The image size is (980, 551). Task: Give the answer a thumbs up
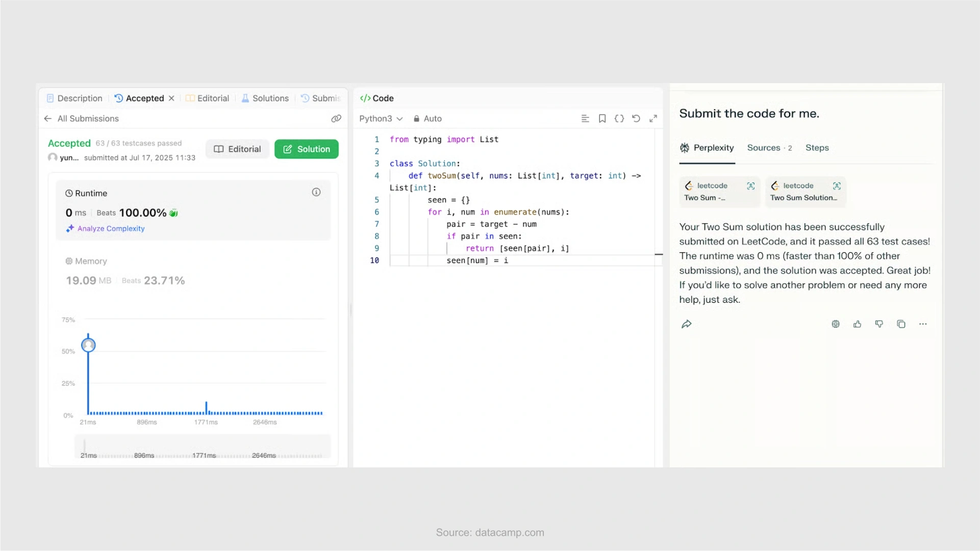857,325
